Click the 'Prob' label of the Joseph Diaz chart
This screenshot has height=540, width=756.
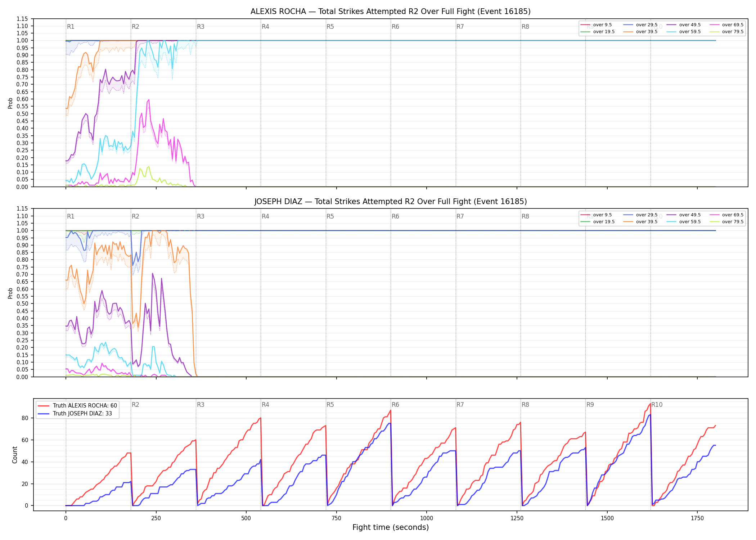10,293
